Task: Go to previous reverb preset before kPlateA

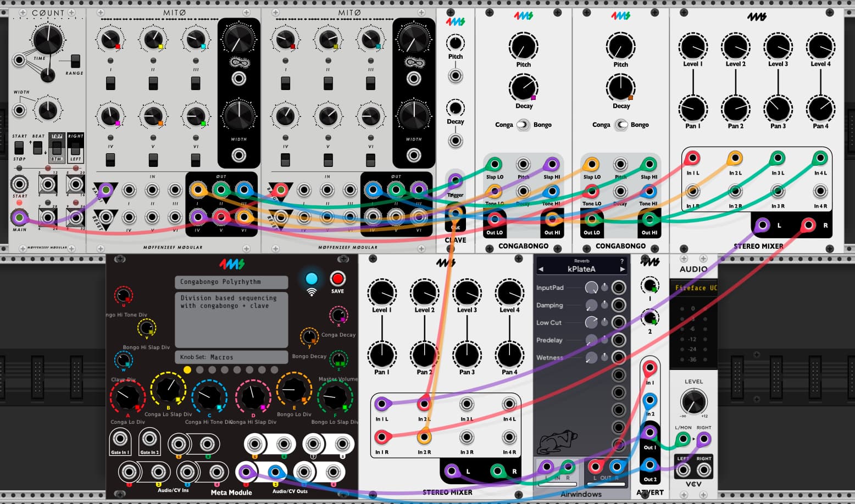Action: 541,269
